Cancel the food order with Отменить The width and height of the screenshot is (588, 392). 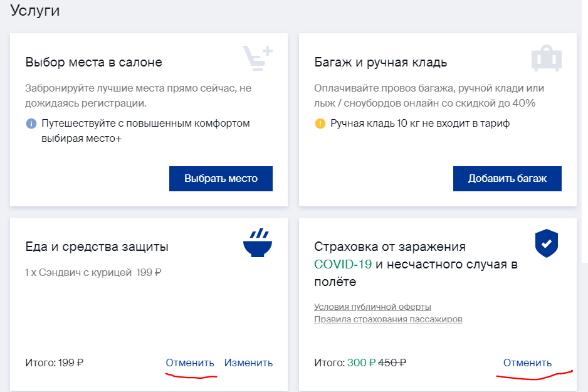click(x=190, y=363)
